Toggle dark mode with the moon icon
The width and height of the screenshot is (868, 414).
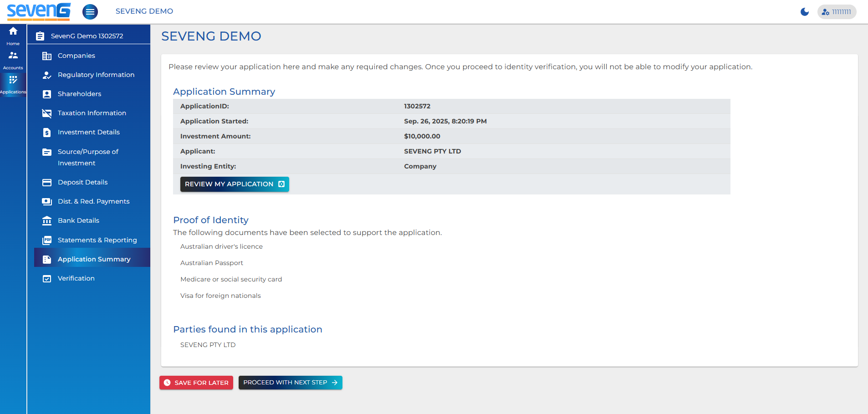click(x=804, y=12)
